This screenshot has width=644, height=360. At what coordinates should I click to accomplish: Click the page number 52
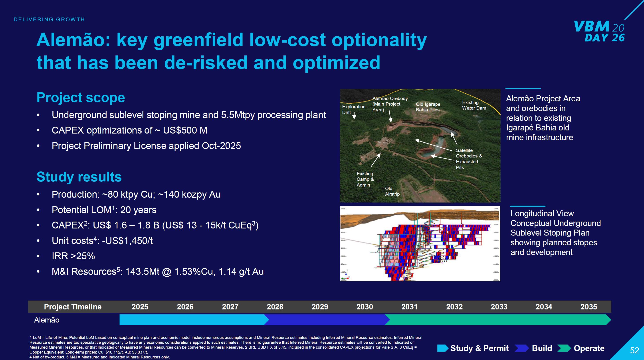click(x=634, y=350)
